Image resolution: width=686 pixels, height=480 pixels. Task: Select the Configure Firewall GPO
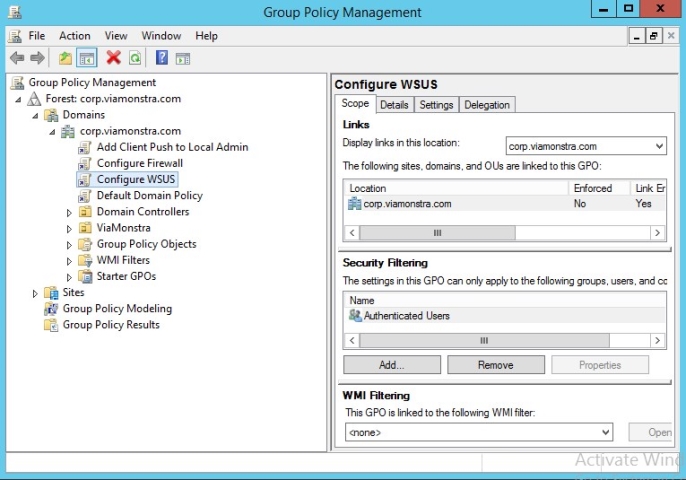click(139, 163)
